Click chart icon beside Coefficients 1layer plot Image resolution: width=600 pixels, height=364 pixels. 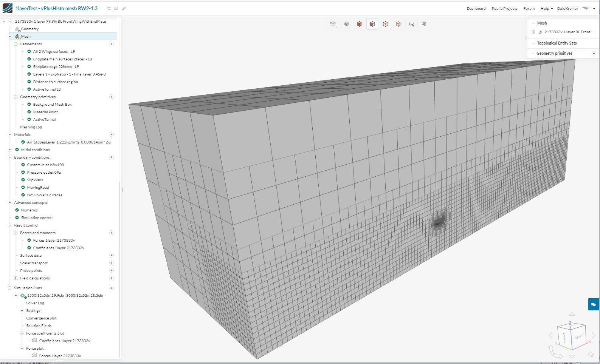[34, 341]
